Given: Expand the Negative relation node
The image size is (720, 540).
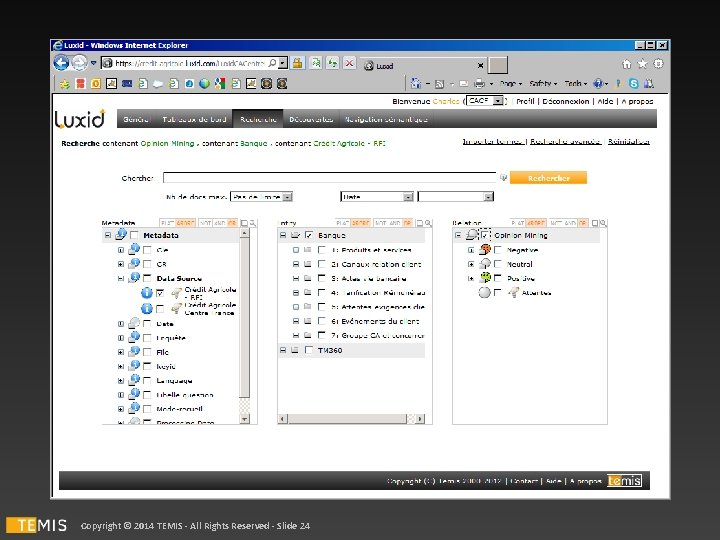Looking at the screenshot, I should click(x=471, y=250).
